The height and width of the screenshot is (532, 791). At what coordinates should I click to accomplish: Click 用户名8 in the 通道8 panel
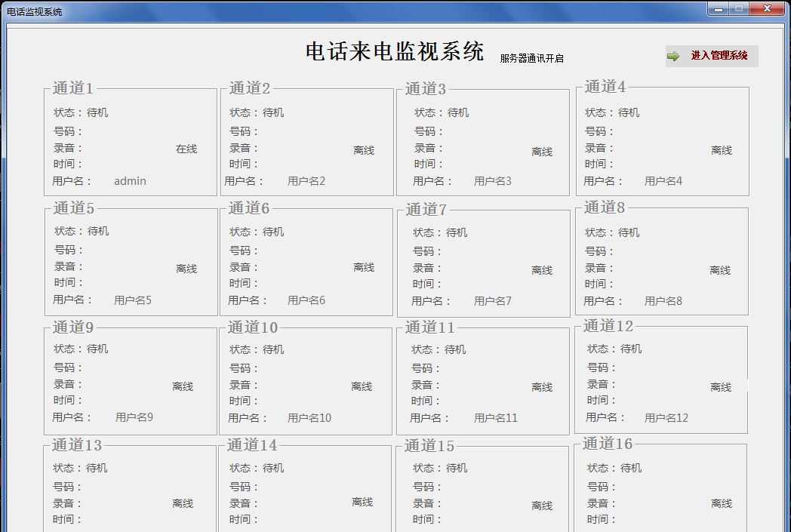(x=663, y=301)
